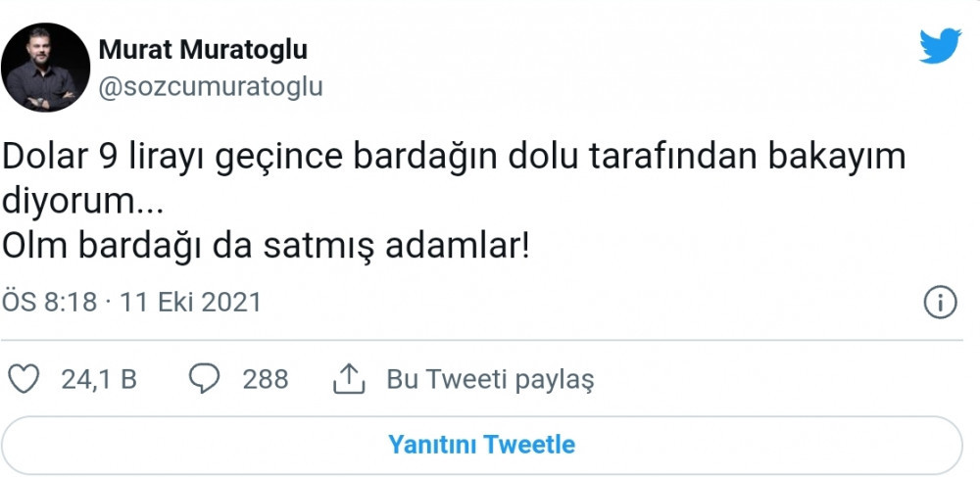Click the Yanıtını Tweetle button

pyautogui.click(x=482, y=445)
